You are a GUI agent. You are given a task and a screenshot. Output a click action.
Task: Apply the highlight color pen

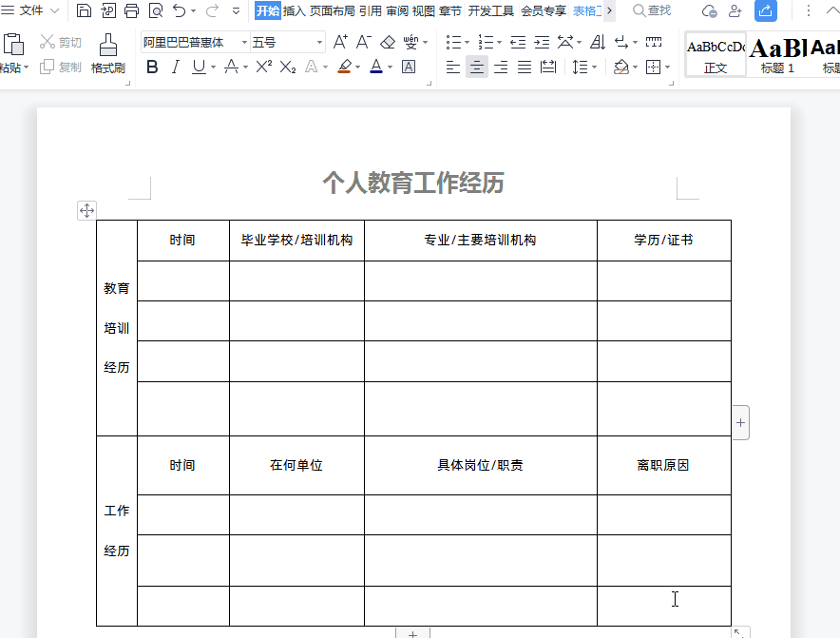coord(345,67)
